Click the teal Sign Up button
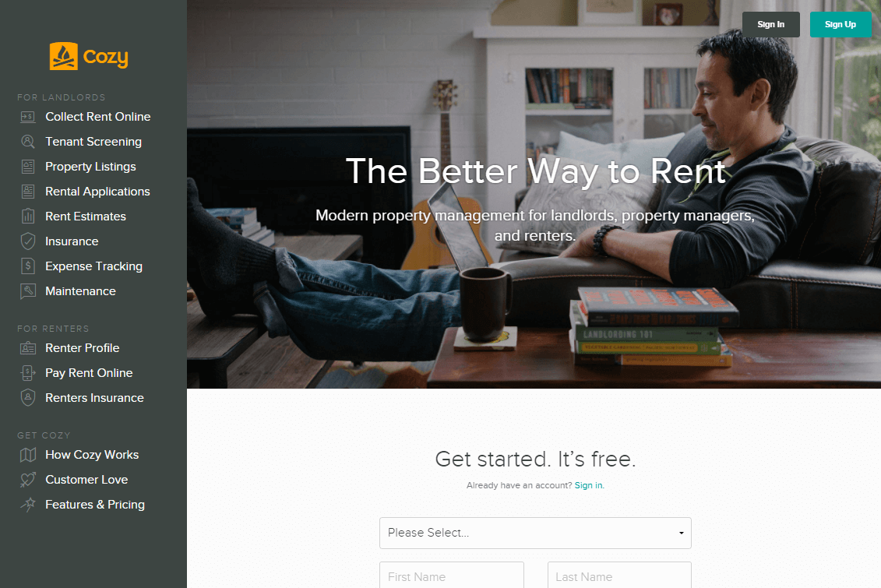 pyautogui.click(x=840, y=24)
